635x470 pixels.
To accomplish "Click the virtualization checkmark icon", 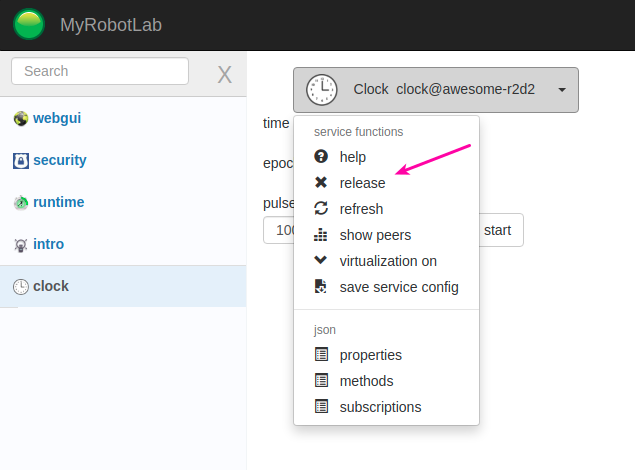I will click(320, 260).
